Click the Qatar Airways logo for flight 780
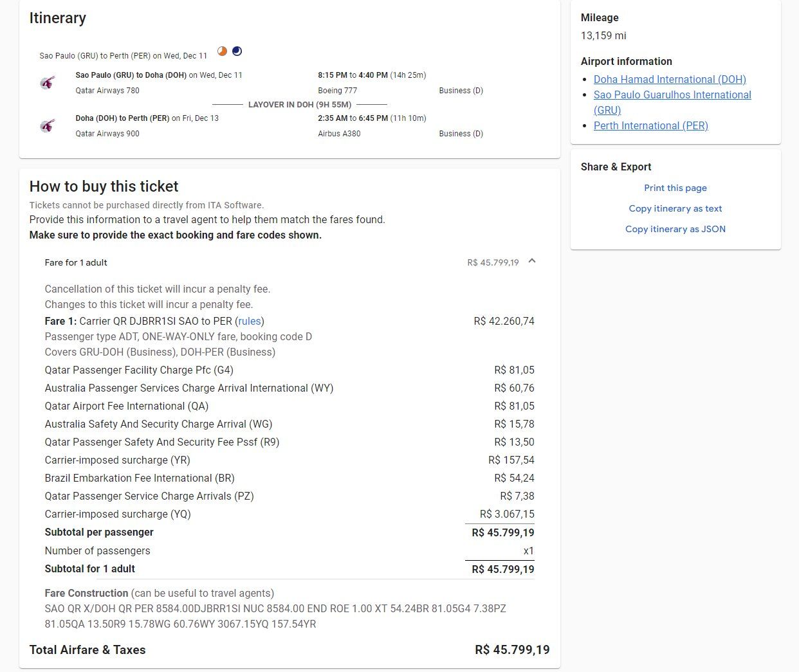 47,82
